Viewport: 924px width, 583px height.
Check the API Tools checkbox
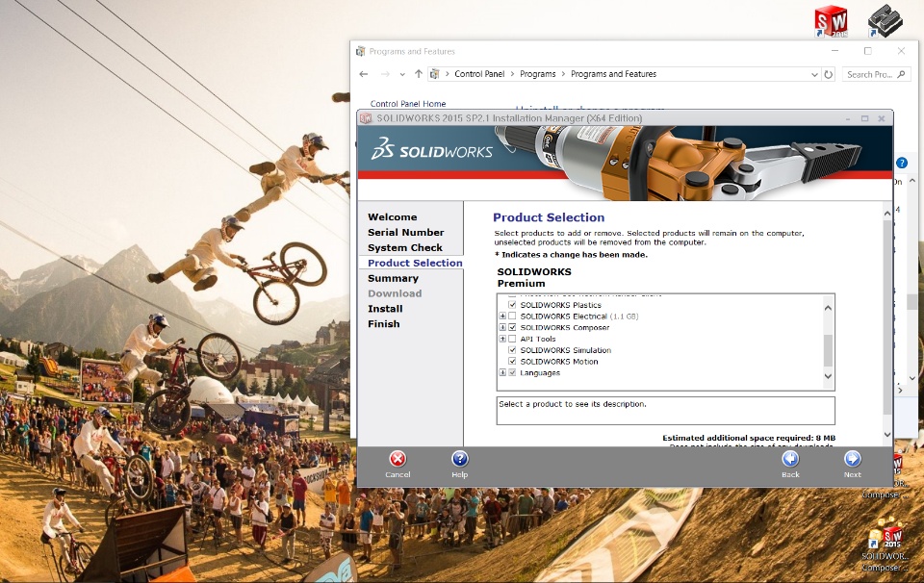pyautogui.click(x=512, y=339)
